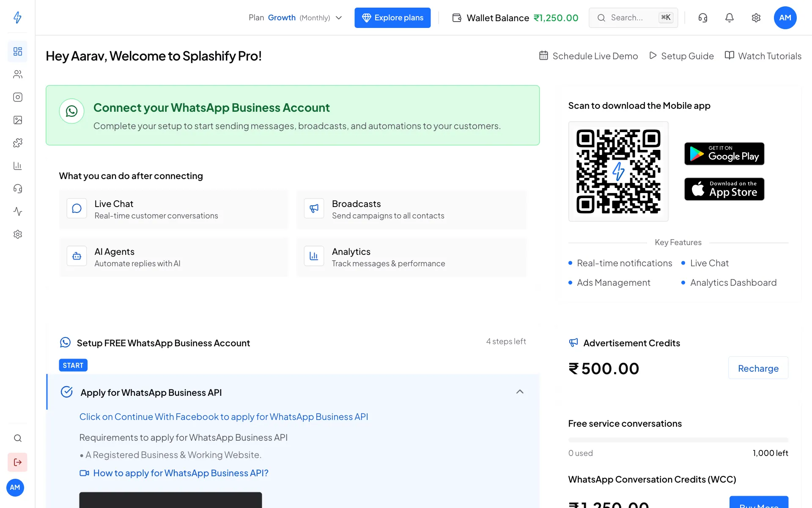
Task: Open the contacts people icon in sidebar
Action: [x=17, y=74]
